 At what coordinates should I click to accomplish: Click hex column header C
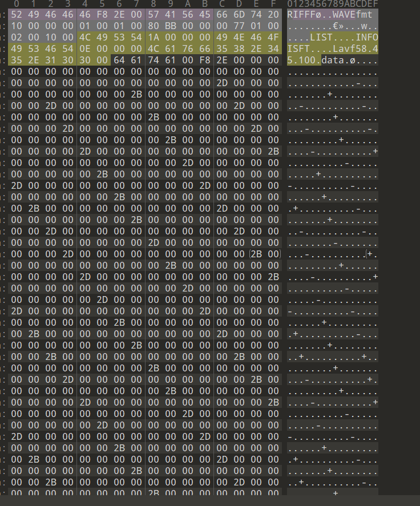tap(221, 4)
